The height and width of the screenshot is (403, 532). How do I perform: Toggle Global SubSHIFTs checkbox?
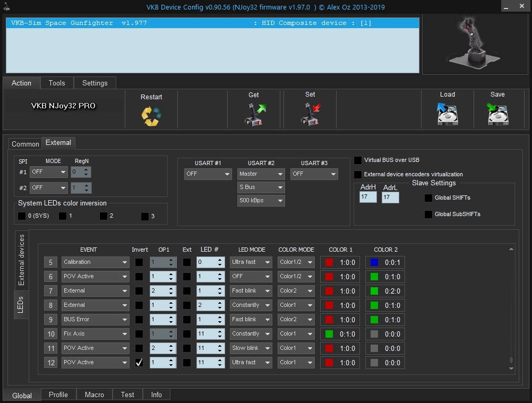pyautogui.click(x=428, y=215)
